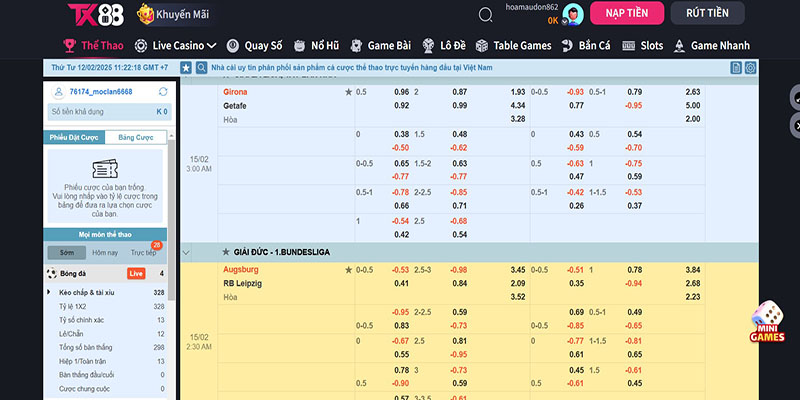The width and height of the screenshot is (800, 400).
Task: Switch to the Bảng Cược tab
Action: point(135,137)
